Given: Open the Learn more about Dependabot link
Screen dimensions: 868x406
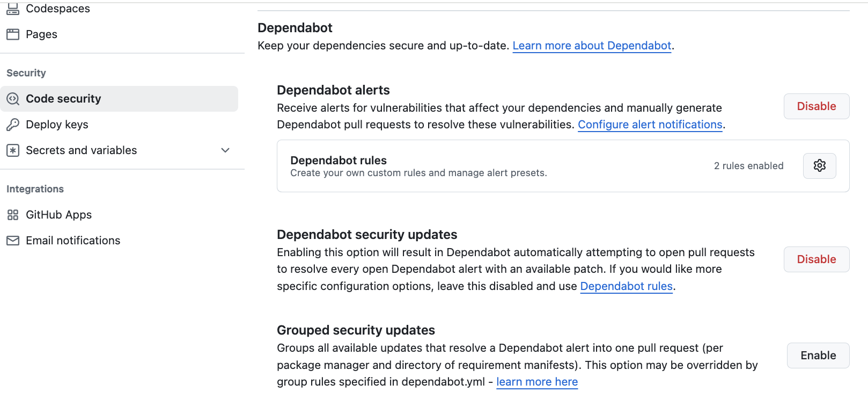Looking at the screenshot, I should point(592,46).
